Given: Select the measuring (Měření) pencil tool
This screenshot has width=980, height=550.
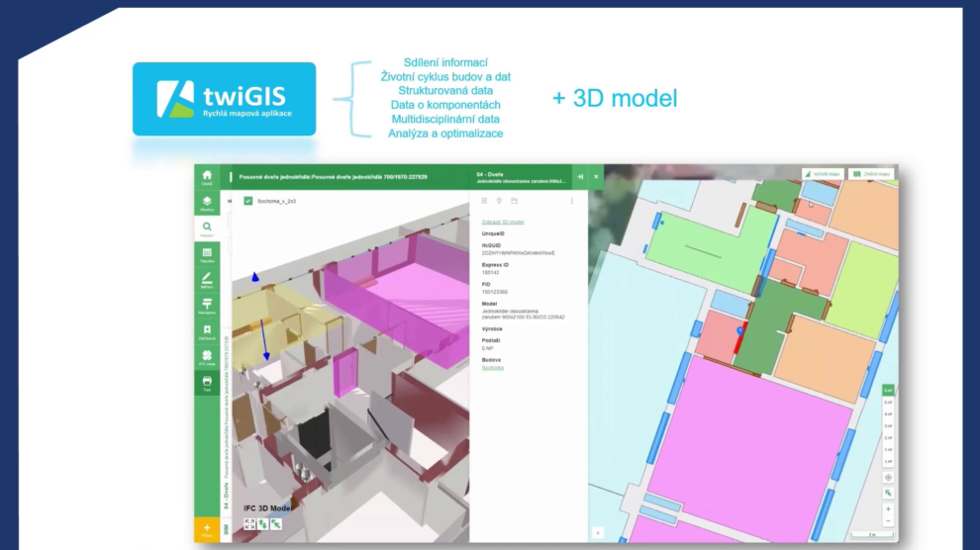Looking at the screenshot, I should pyautogui.click(x=207, y=280).
